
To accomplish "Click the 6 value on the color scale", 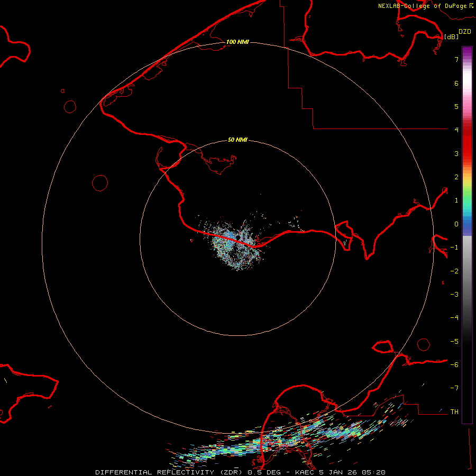I will pos(456,83).
